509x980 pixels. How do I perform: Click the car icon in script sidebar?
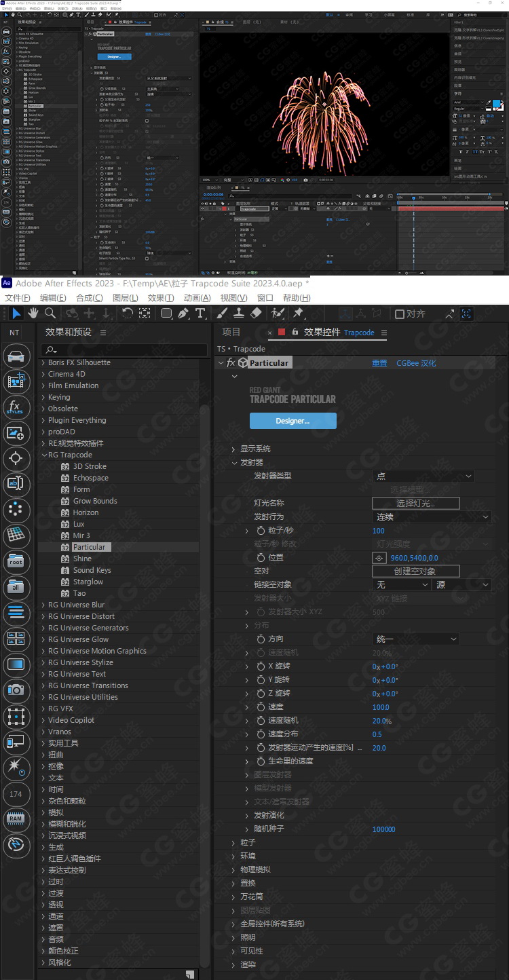click(15, 356)
